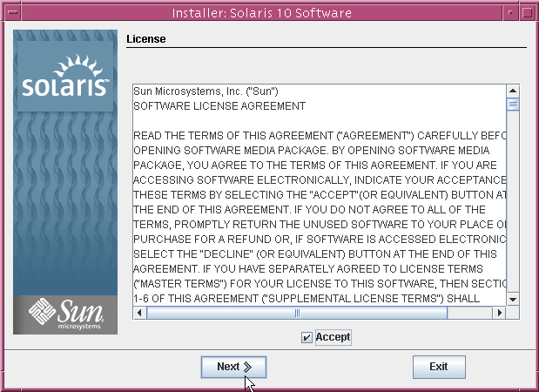The height and width of the screenshot is (392, 539).
Task: Click the line starting "SELECT THE "DECLINE""
Action: [315, 254]
